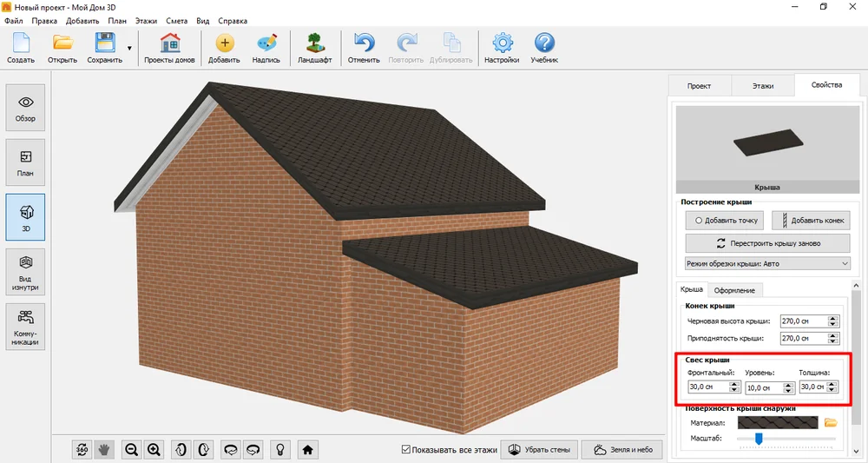Select the Надпись label tool
868x463 pixels.
point(266,48)
